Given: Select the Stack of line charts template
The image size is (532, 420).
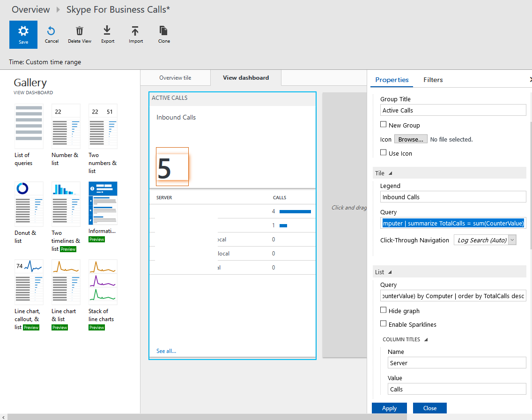Looking at the screenshot, I should [103, 282].
